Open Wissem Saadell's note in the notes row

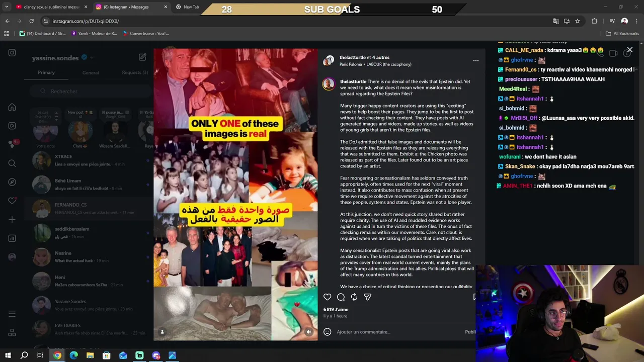click(116, 131)
